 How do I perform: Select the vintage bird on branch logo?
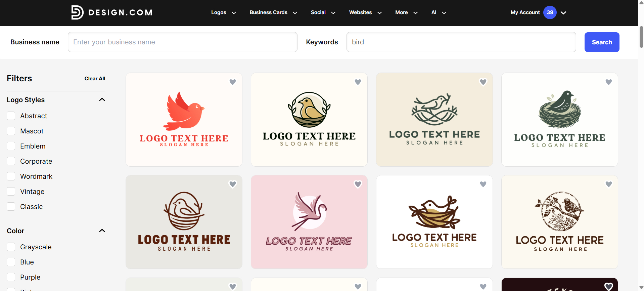(x=560, y=222)
